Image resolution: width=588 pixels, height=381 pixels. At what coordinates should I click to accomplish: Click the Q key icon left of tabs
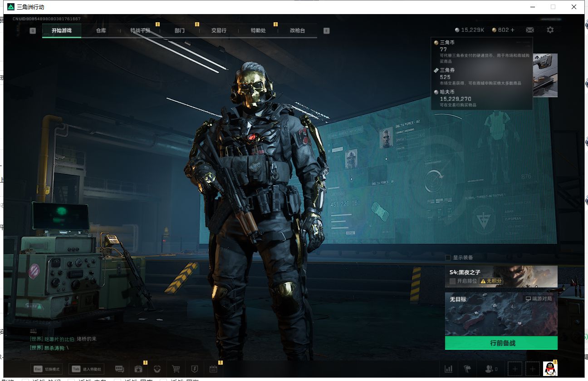[33, 30]
